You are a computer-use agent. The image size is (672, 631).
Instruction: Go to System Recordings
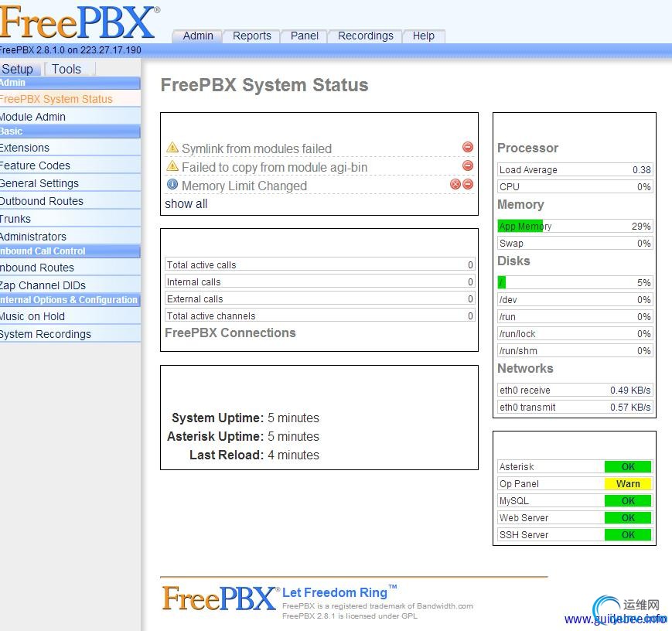70,334
